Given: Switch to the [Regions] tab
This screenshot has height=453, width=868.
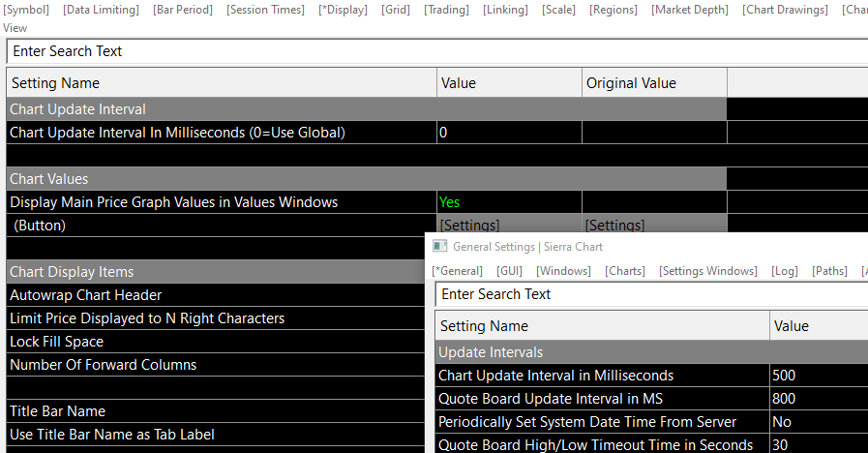Looking at the screenshot, I should pyautogui.click(x=614, y=10).
